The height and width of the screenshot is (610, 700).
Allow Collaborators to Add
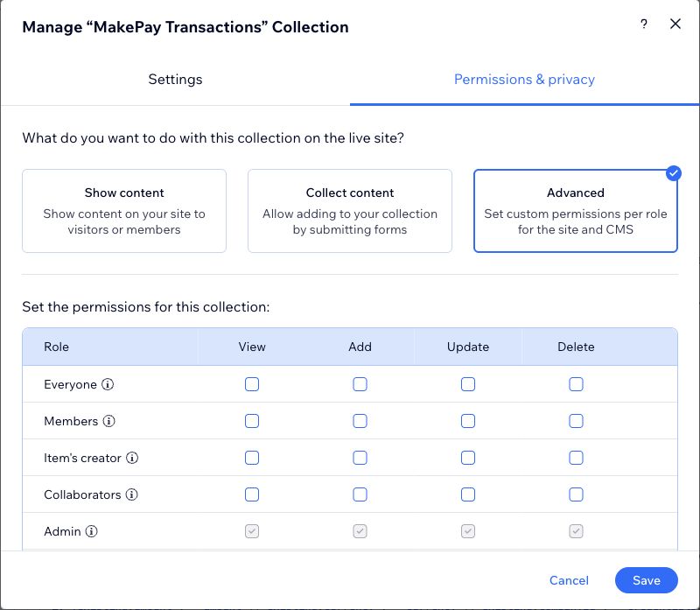tap(360, 494)
